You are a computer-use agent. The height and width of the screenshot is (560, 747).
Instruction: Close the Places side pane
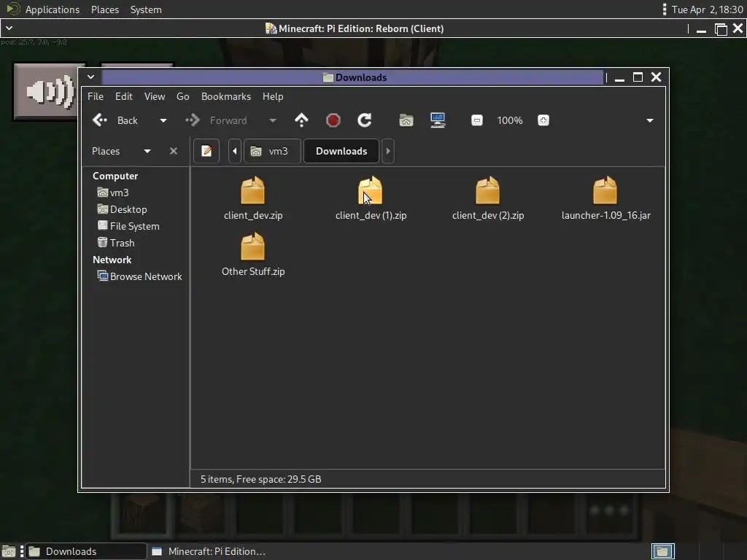tap(174, 151)
